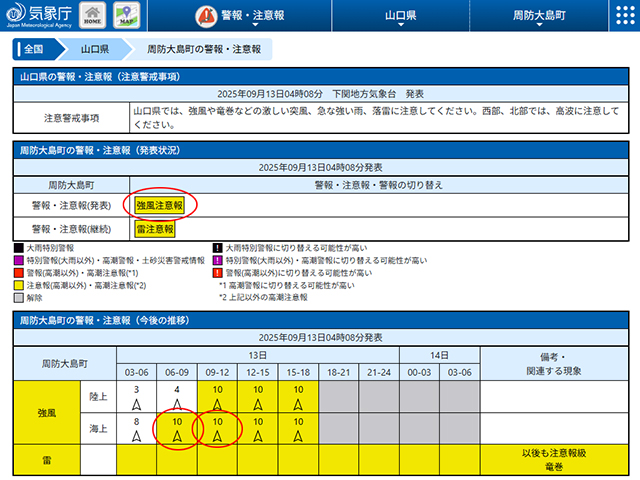Viewport: 640px width, 480px height.
Task: Click the 強風注意報 badge
Action: tap(159, 206)
